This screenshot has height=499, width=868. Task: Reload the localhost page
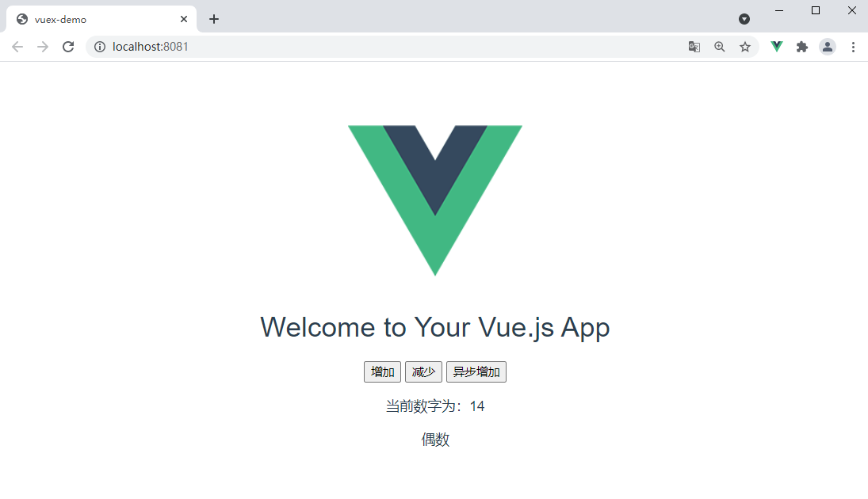pyautogui.click(x=68, y=47)
